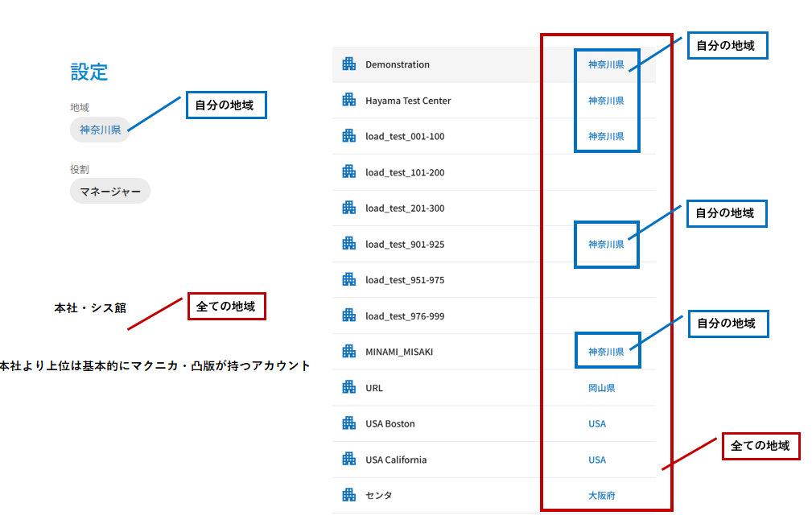Click the USA link in USA California row
812x532 pixels.
(596, 460)
